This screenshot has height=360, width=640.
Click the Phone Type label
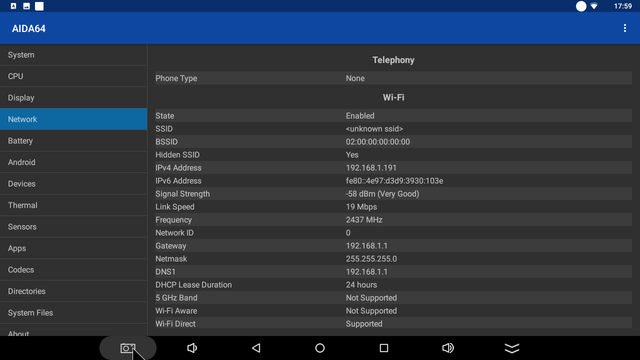pyautogui.click(x=176, y=78)
